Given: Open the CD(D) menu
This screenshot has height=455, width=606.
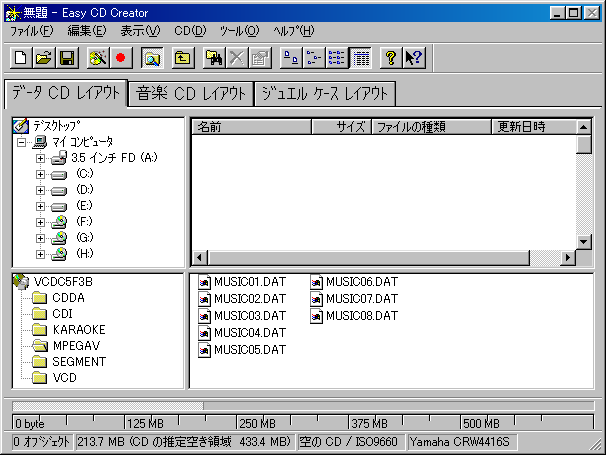Looking at the screenshot, I should point(190,31).
